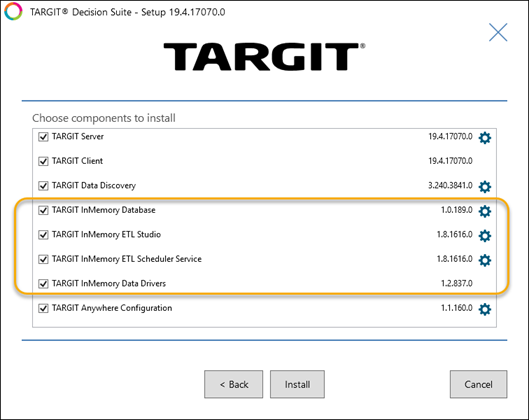
Task: Click version number 1.2.837.0
Action: pyautogui.click(x=456, y=283)
